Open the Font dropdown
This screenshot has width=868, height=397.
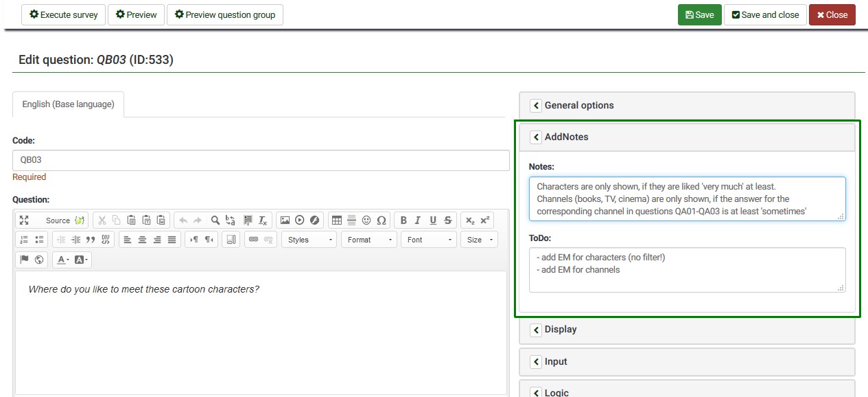pos(428,240)
